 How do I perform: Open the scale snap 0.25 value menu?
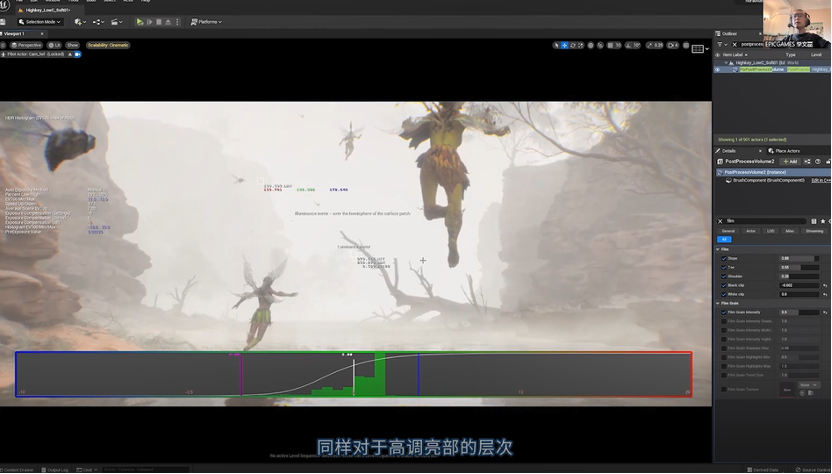pyautogui.click(x=658, y=46)
